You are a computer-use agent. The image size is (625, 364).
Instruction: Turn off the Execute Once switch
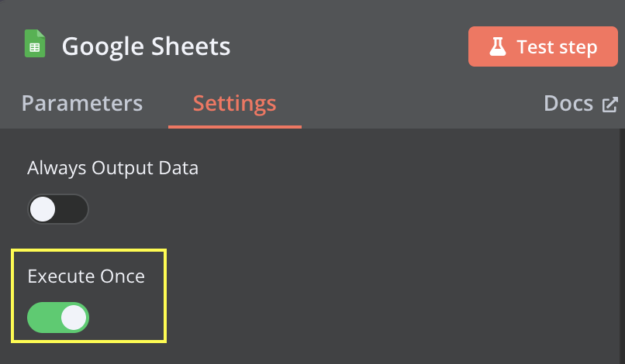coord(58,318)
